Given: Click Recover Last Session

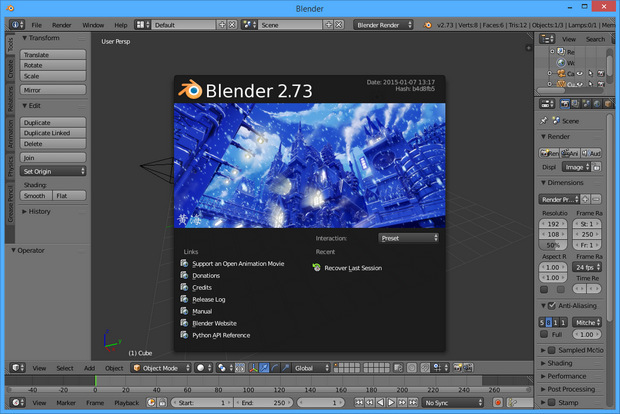Looking at the screenshot, I should pyautogui.click(x=353, y=268).
